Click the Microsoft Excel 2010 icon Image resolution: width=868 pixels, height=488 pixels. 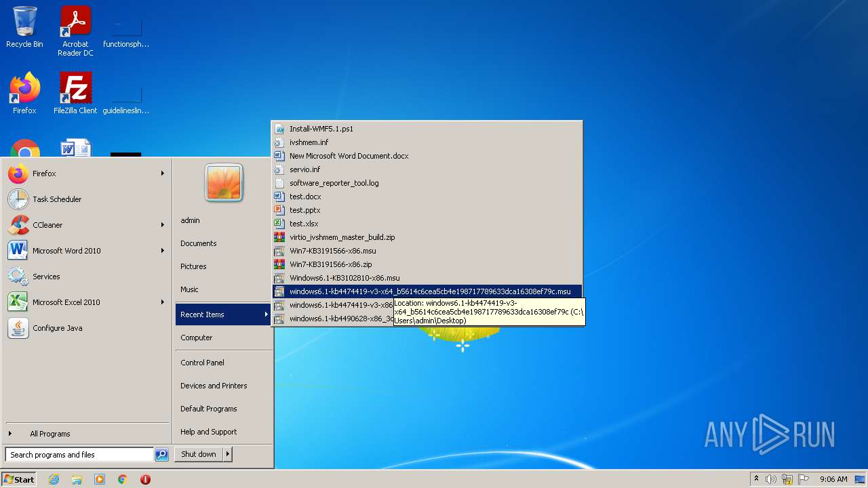pos(18,302)
